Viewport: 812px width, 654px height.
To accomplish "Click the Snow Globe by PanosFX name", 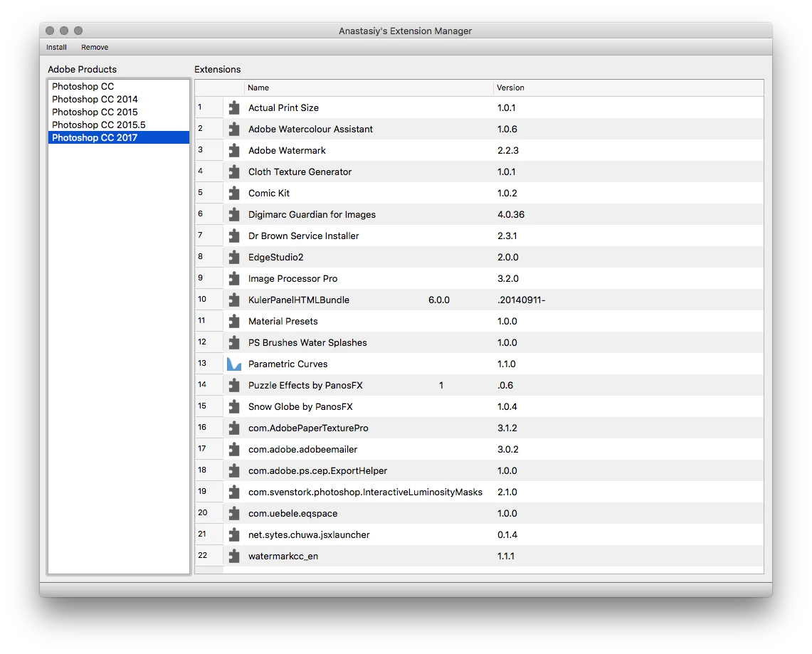I will pyautogui.click(x=300, y=406).
